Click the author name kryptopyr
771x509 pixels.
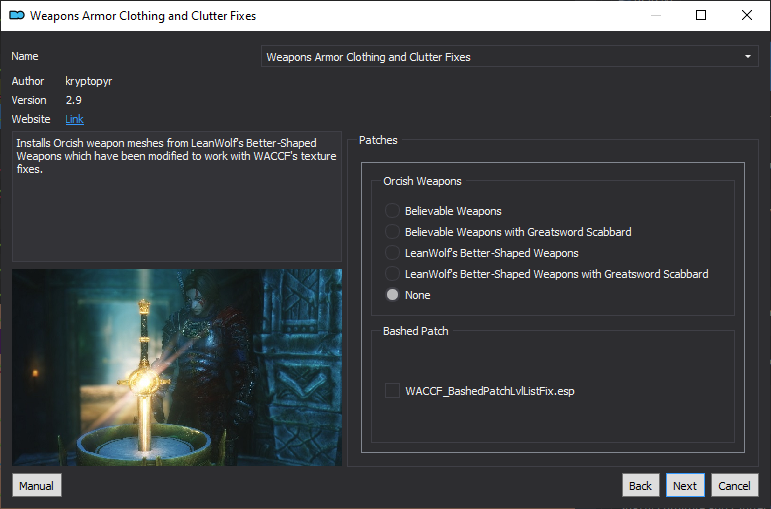[x=89, y=81]
